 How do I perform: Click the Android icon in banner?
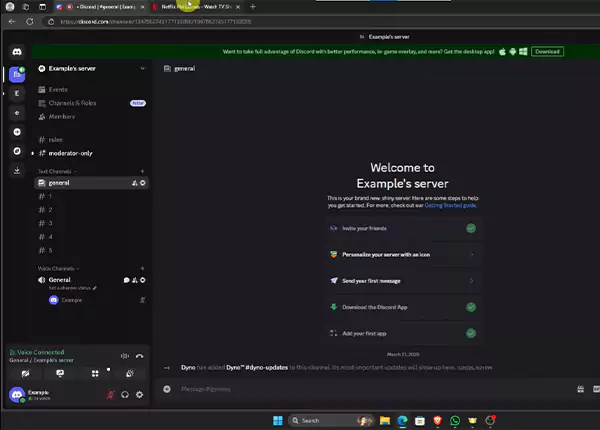click(513, 52)
